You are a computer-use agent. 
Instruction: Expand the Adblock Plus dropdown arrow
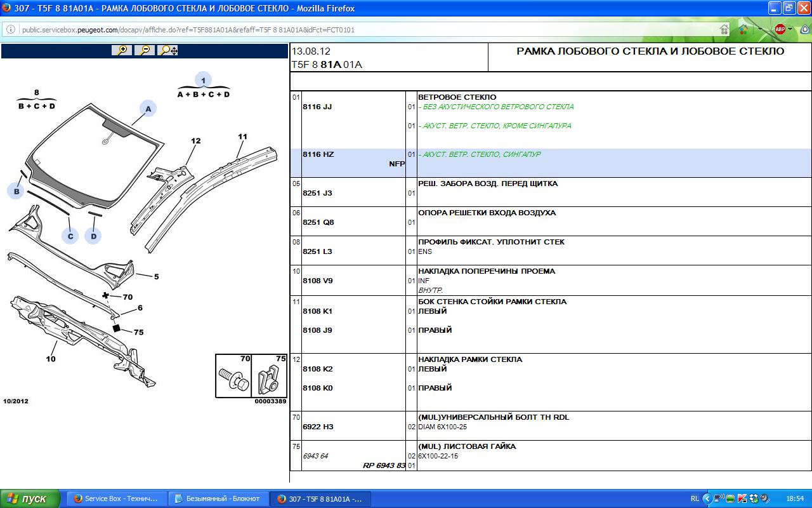790,30
